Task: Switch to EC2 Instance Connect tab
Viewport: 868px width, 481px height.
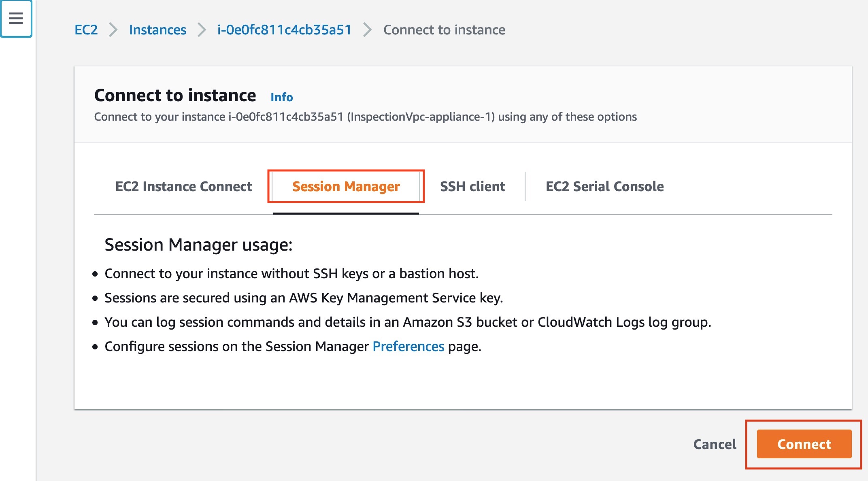Action: click(184, 187)
